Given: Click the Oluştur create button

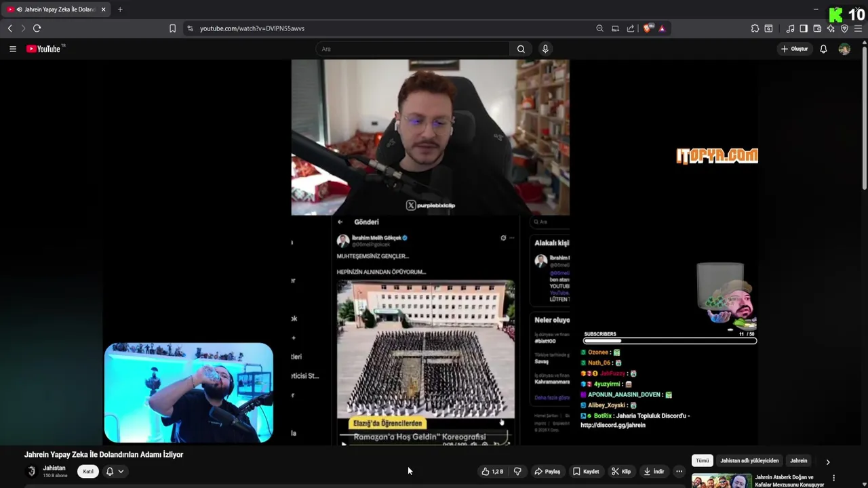Looking at the screenshot, I should coord(794,49).
